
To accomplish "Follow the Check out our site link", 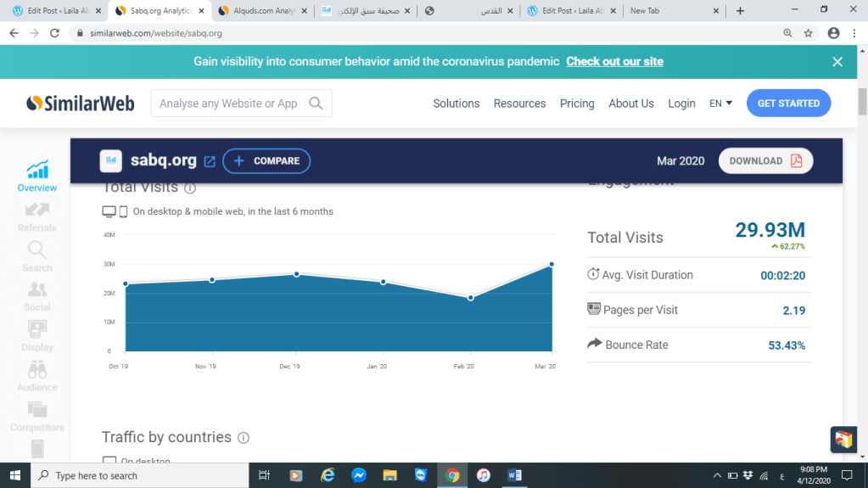I will coord(614,61).
